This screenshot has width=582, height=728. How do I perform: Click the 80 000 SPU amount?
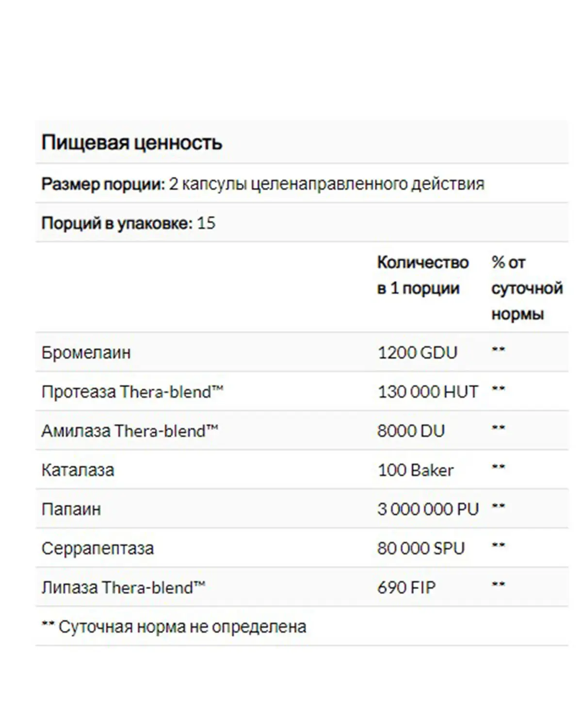pos(421,548)
